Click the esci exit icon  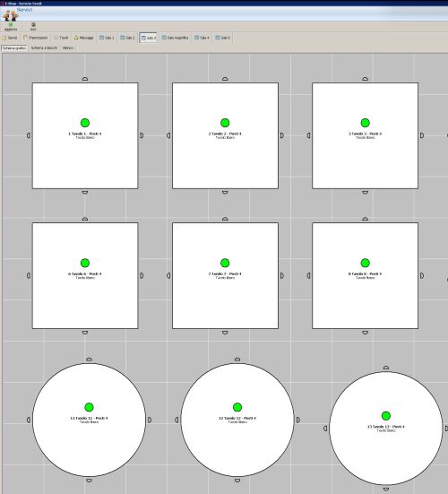click(x=33, y=24)
